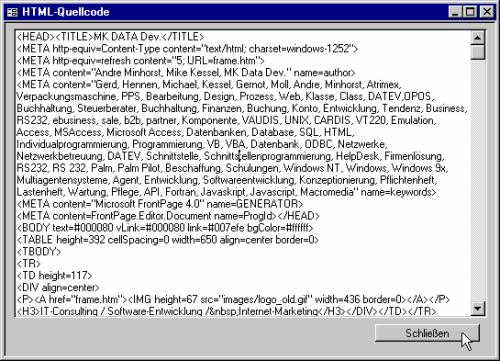The width and height of the screenshot is (500, 361).
Task: Click the line "<HEAD><TITLE>MK DATA Dev.</TITLE>"
Action: (x=110, y=36)
